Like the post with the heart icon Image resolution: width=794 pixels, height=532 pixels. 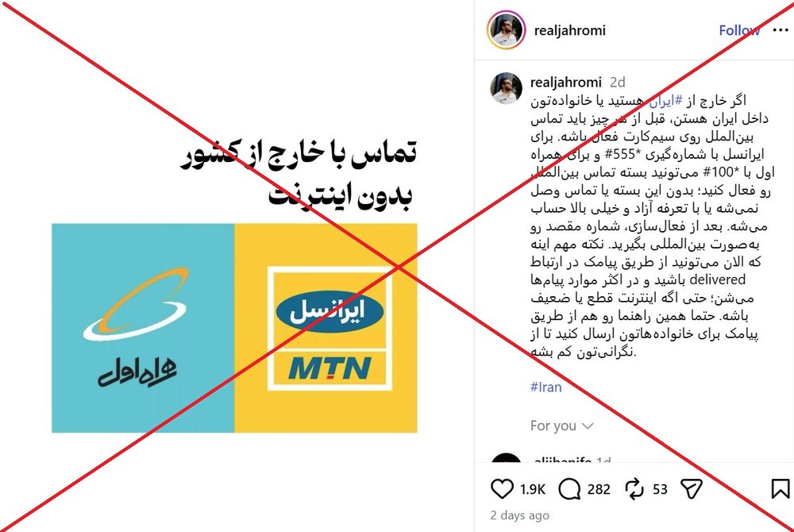pyautogui.click(x=502, y=489)
